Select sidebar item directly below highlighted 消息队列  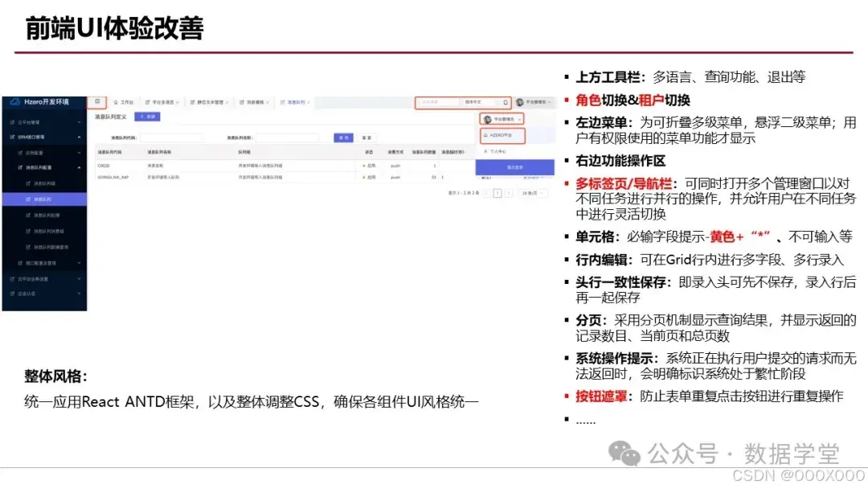click(x=44, y=215)
